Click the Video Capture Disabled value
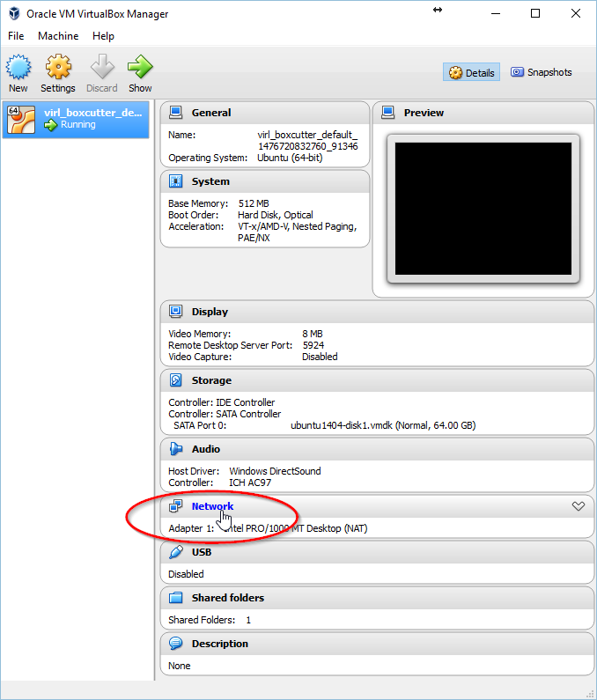This screenshot has width=597, height=700. [x=320, y=357]
